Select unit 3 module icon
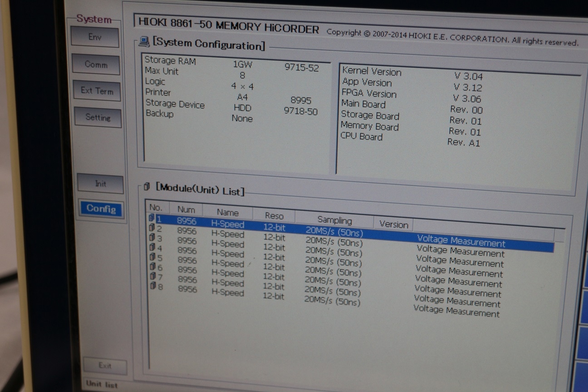This screenshot has height=392, width=588. (x=152, y=238)
